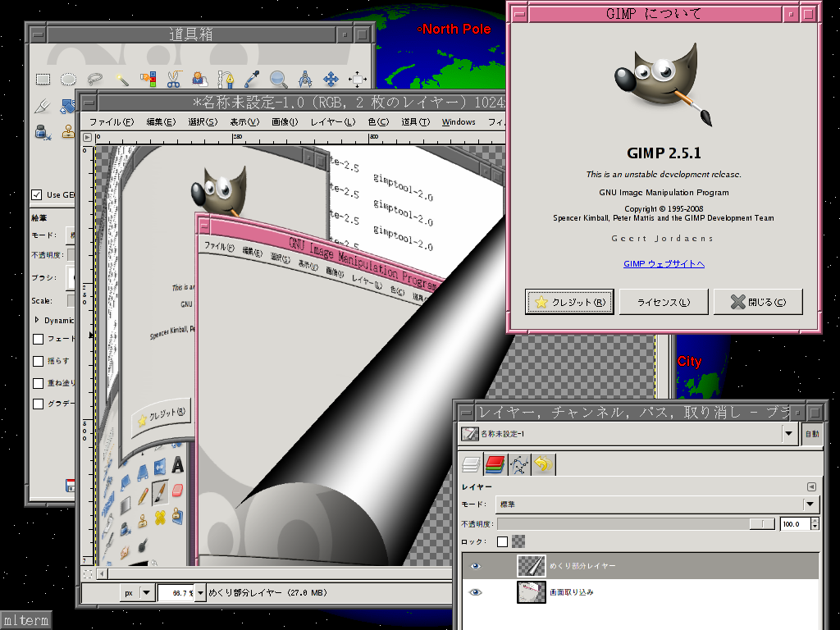This screenshot has width=840, height=630.
Task: Open the 選択(S) menu
Action: [203, 122]
